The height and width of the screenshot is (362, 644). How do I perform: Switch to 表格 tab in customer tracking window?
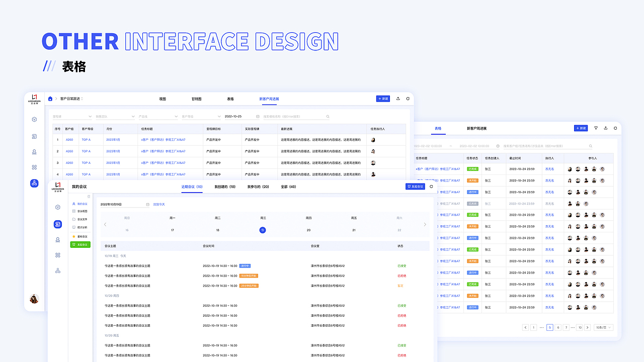230,99
